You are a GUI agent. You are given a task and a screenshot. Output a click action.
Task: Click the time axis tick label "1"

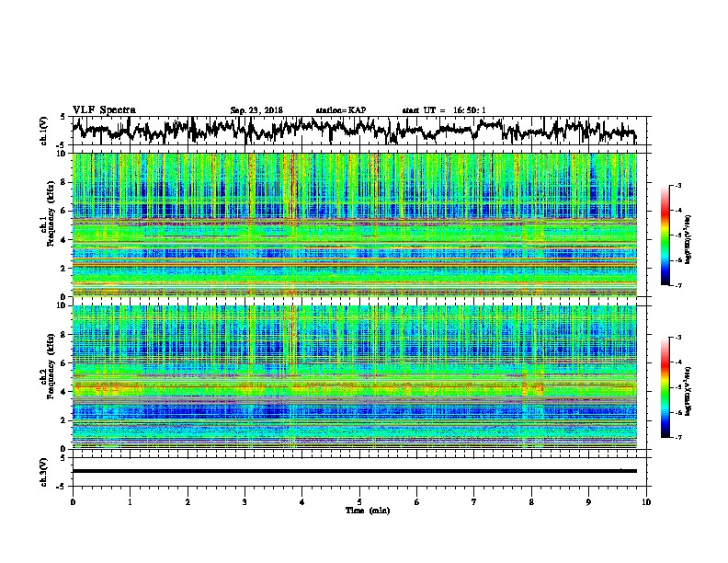coord(130,502)
